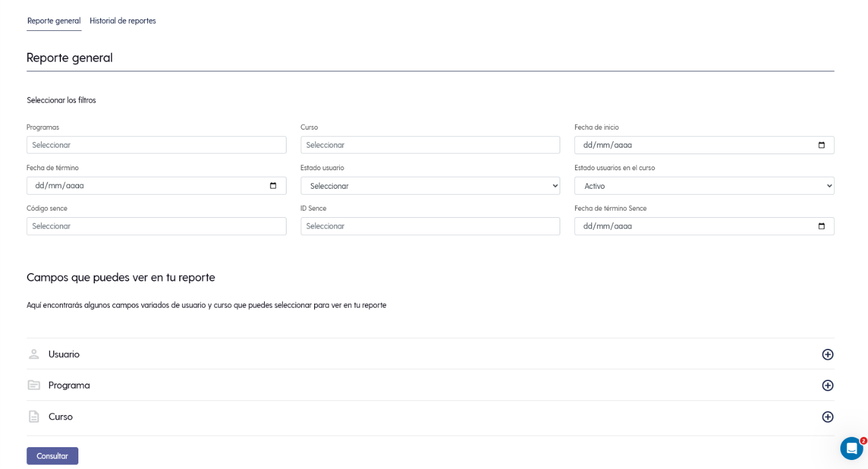Click the Fecha de término Sence date field
This screenshot has width=868, height=469.
704,226
